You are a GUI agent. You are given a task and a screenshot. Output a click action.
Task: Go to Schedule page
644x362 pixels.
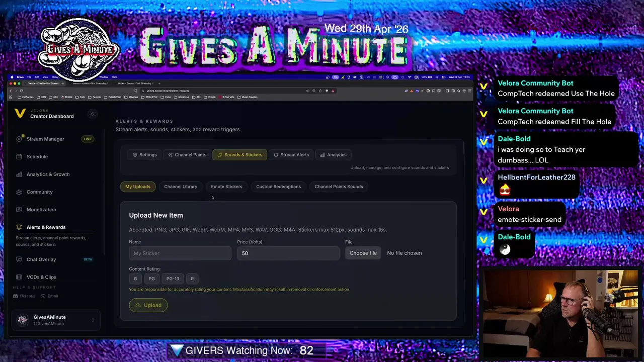37,156
